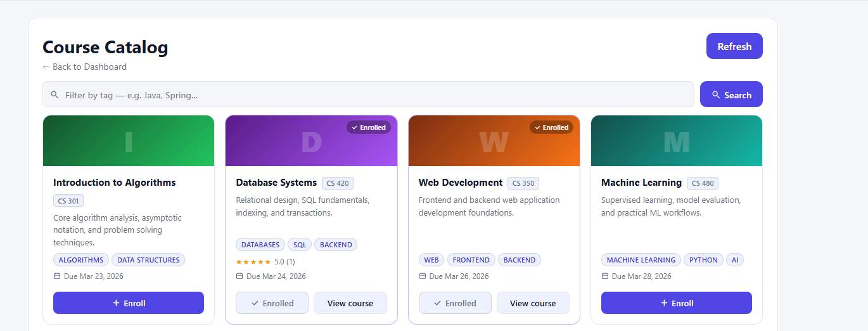Click the Machine Learning title

[x=641, y=183]
